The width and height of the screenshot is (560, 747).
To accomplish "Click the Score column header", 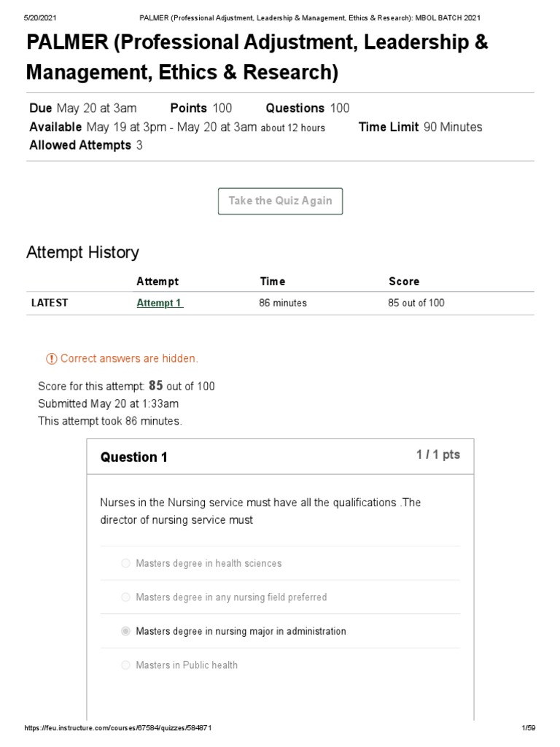I will [x=404, y=282].
